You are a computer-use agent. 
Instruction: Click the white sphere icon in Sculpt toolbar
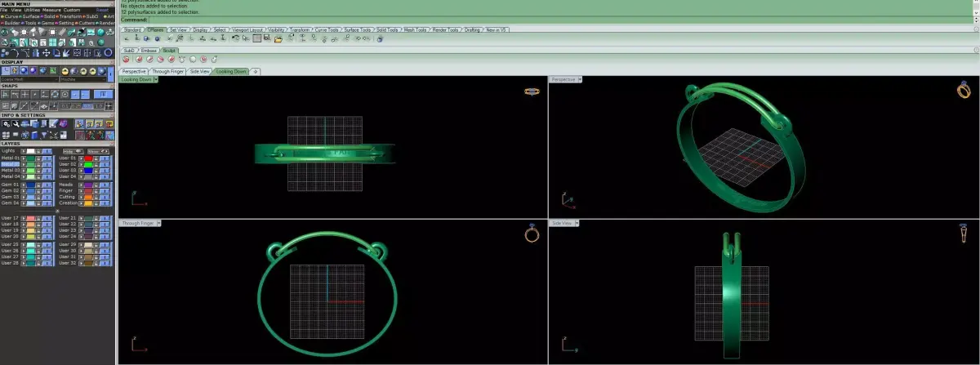coord(193,60)
